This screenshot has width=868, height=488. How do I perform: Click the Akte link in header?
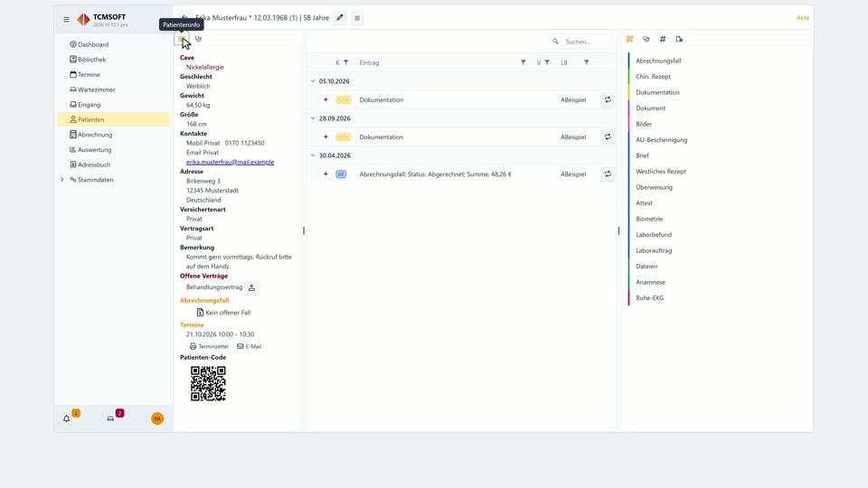(x=803, y=18)
